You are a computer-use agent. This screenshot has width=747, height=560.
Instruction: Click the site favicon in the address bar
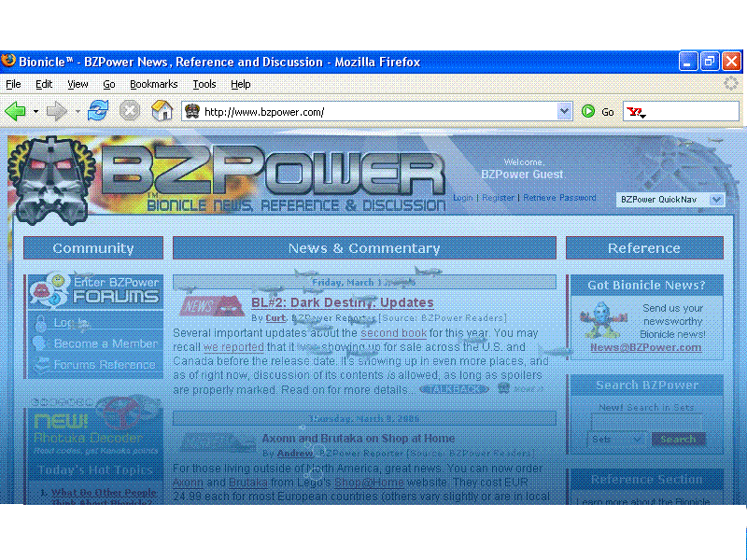[192, 112]
